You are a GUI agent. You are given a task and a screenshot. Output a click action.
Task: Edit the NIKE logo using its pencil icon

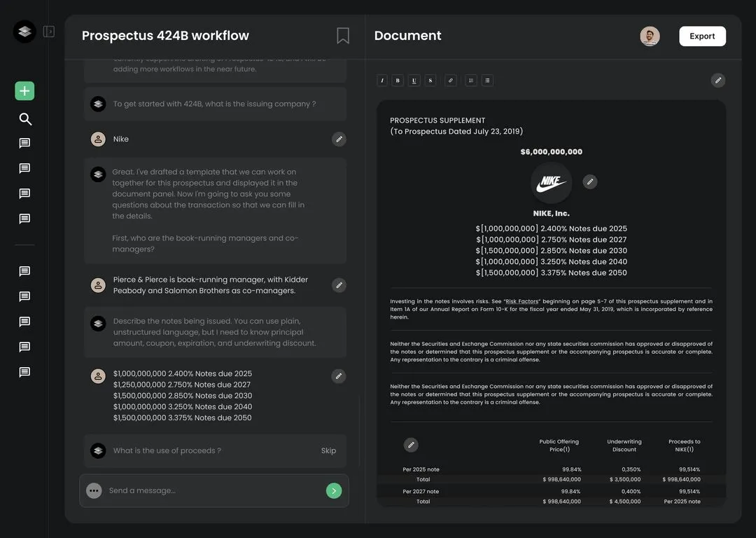tap(590, 181)
